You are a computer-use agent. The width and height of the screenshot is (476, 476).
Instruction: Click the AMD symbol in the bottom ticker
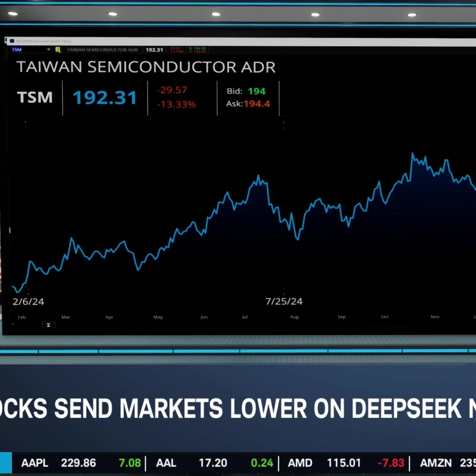pyautogui.click(x=300, y=463)
